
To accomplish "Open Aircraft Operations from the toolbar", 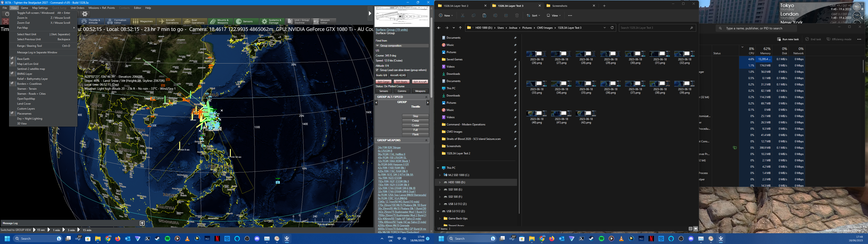I will (169, 21).
